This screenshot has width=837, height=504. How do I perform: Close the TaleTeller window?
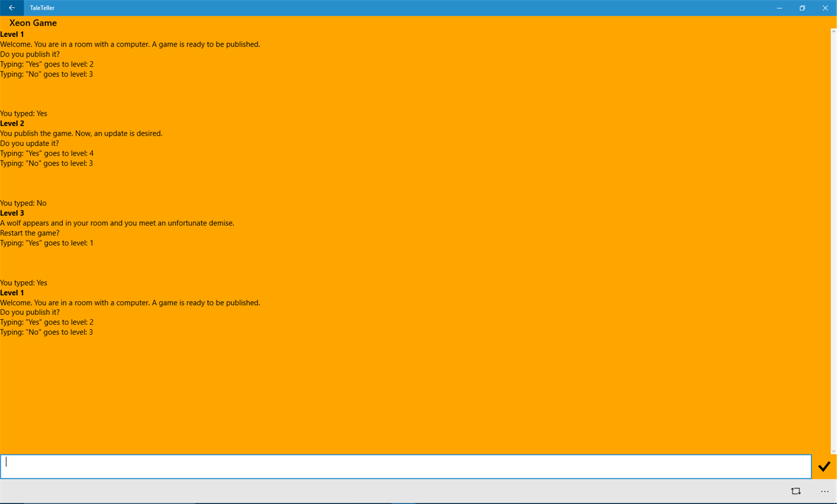[825, 8]
